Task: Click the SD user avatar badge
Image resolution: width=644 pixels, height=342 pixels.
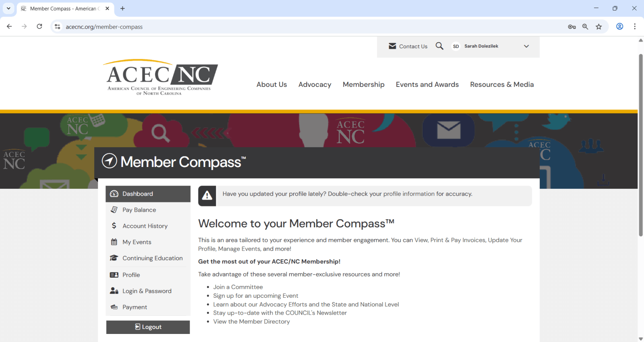Action: 456,46
